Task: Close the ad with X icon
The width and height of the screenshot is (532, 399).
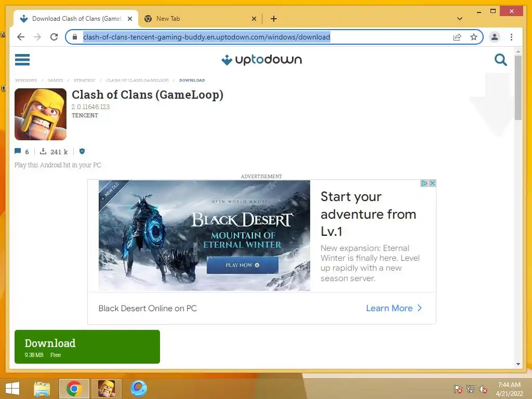Action: pyautogui.click(x=432, y=183)
